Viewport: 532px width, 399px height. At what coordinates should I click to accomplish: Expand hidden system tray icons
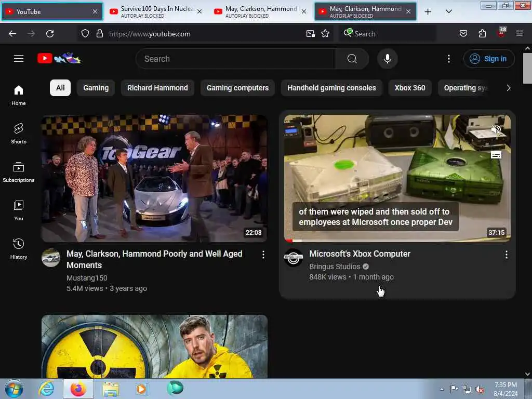(x=442, y=390)
